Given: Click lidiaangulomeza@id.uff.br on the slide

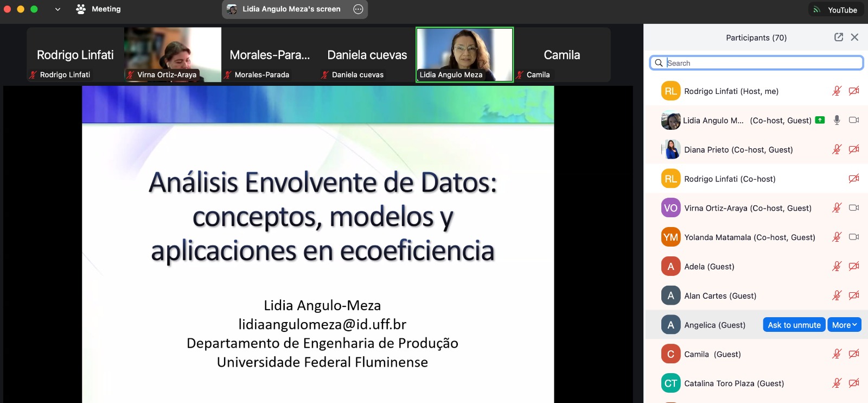Looking at the screenshot, I should 322,324.
